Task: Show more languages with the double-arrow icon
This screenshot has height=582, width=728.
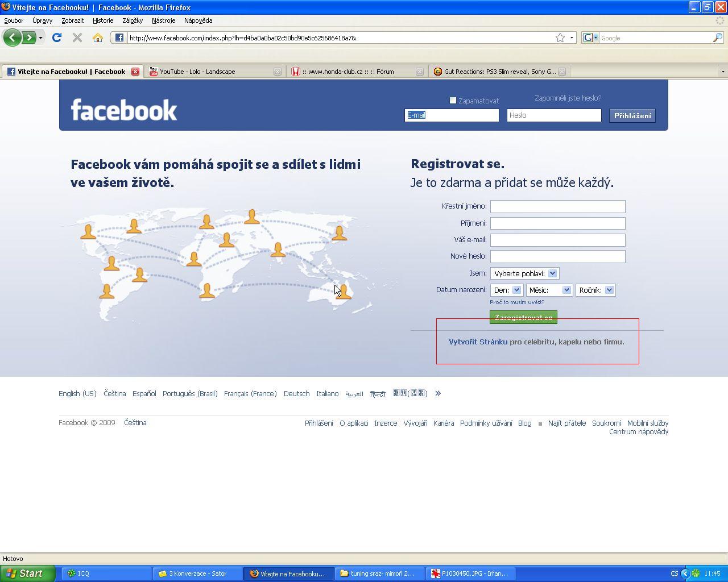Action: click(x=438, y=393)
